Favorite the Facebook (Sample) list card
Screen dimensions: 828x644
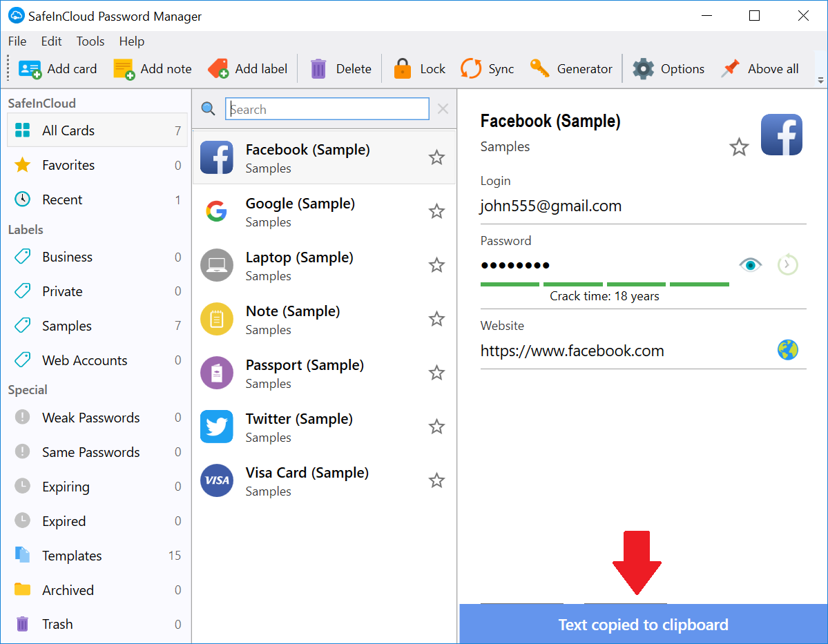[436, 157]
